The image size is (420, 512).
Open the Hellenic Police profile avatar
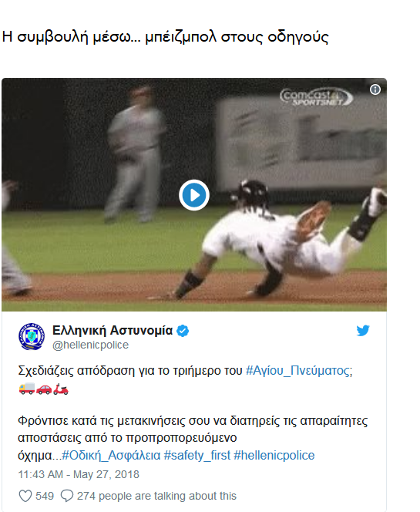pos(32,336)
